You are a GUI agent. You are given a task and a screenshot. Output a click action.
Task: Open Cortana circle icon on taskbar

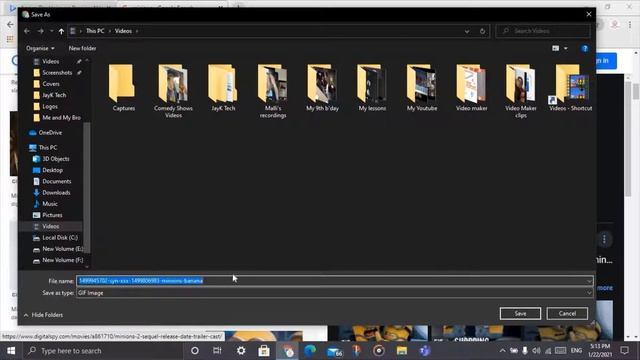pos(195,351)
